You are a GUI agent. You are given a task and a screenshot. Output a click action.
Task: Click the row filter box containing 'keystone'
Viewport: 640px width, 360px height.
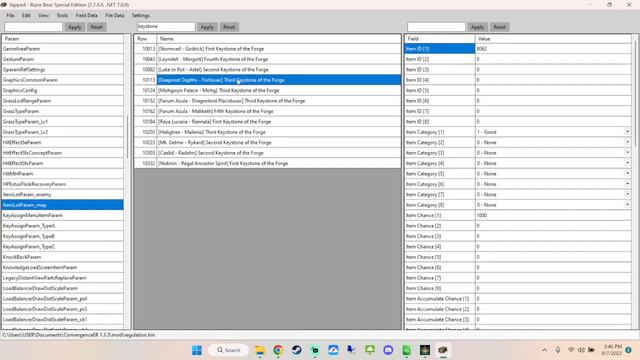[x=166, y=27]
